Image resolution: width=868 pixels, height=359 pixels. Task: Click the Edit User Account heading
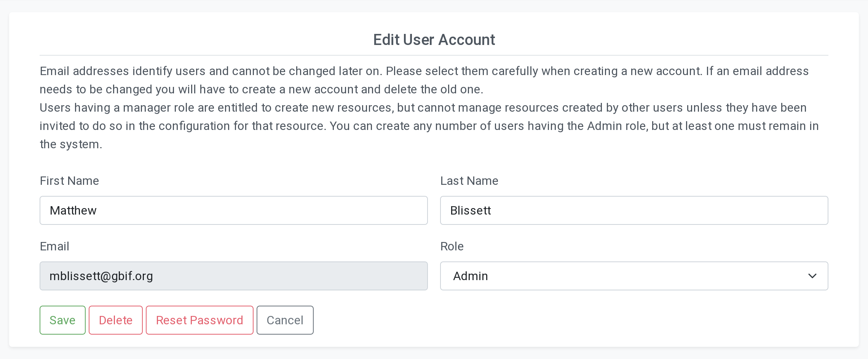pos(434,40)
